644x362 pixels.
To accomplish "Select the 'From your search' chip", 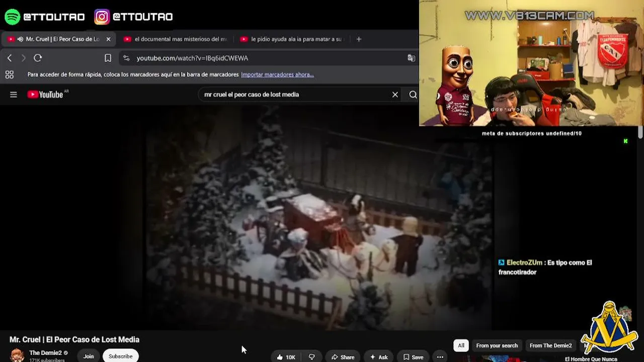I will (x=497, y=345).
